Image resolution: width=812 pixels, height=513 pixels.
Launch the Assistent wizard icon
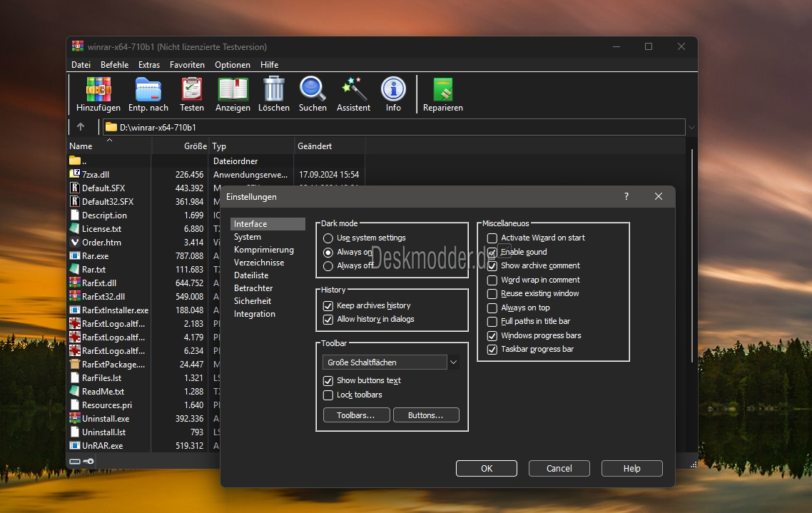[x=354, y=89]
